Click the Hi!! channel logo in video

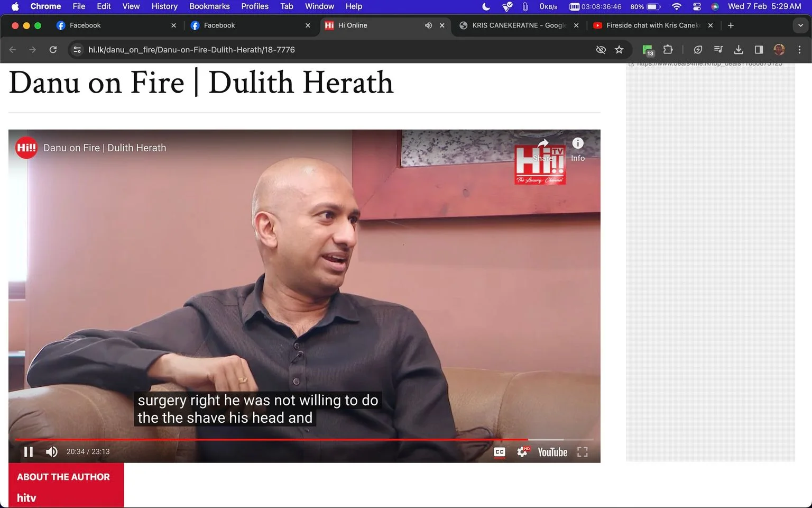point(26,148)
